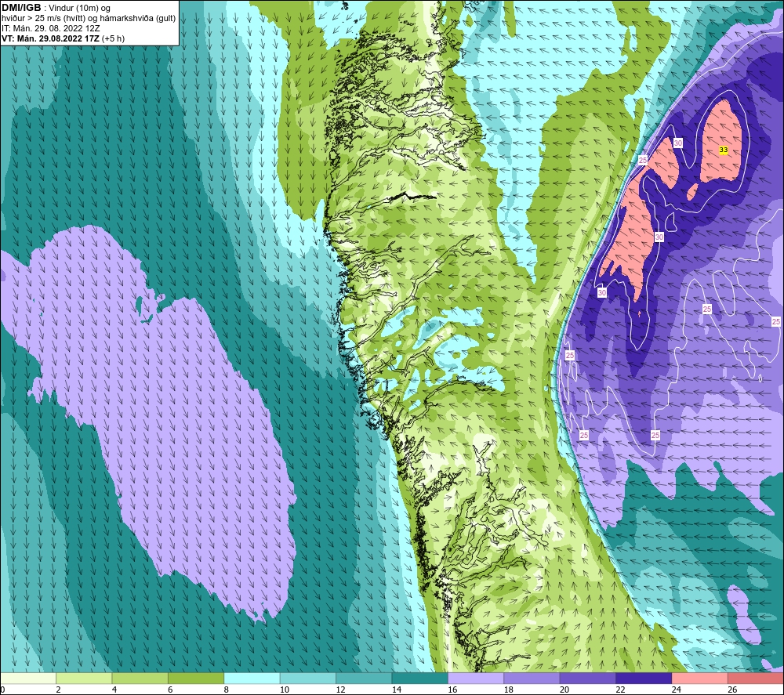Click the 4–6 m/s green legend swatch
The image size is (784, 695).
[x=140, y=679]
